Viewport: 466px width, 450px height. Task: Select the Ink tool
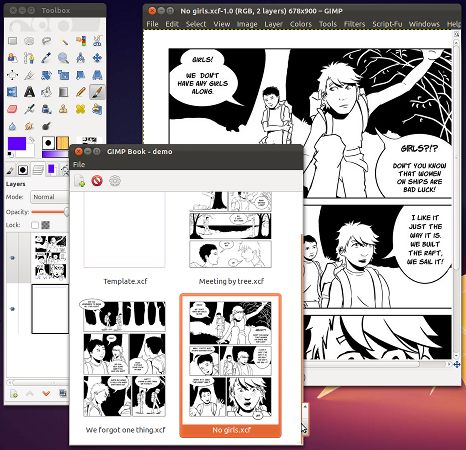pyautogui.click(x=46, y=109)
